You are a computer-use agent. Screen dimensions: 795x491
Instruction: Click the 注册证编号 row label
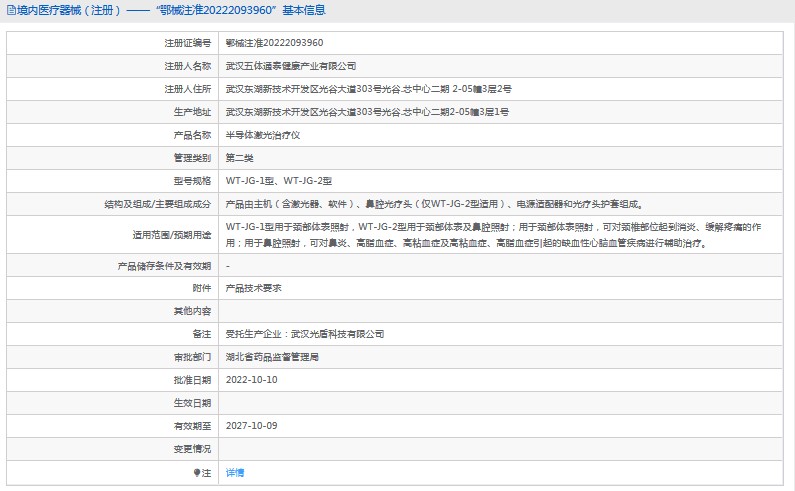tap(188, 43)
